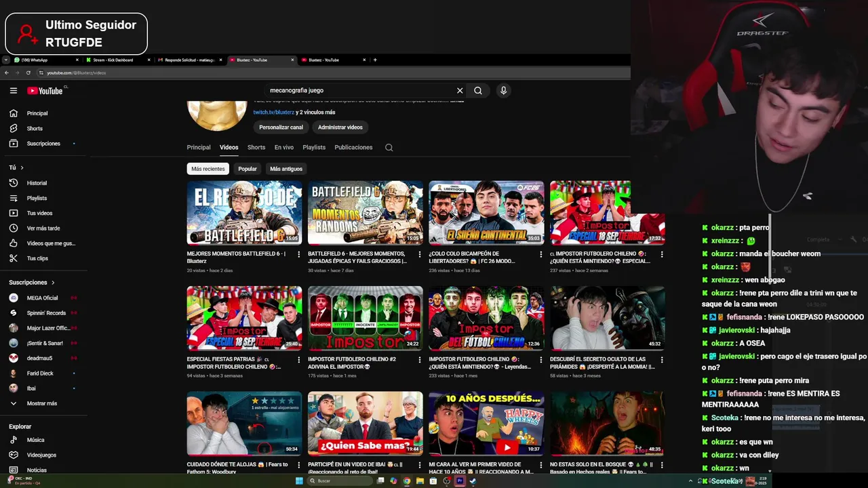Play the 10 AÑOS DESPUÉS Happy Wheels thumbnail
Image resolution: width=868 pixels, height=488 pixels.
pos(486,424)
